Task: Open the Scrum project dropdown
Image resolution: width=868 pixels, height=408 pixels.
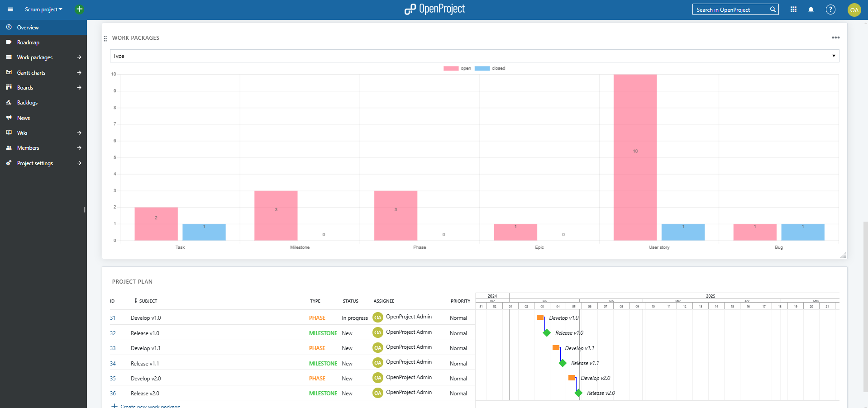Action: point(43,9)
